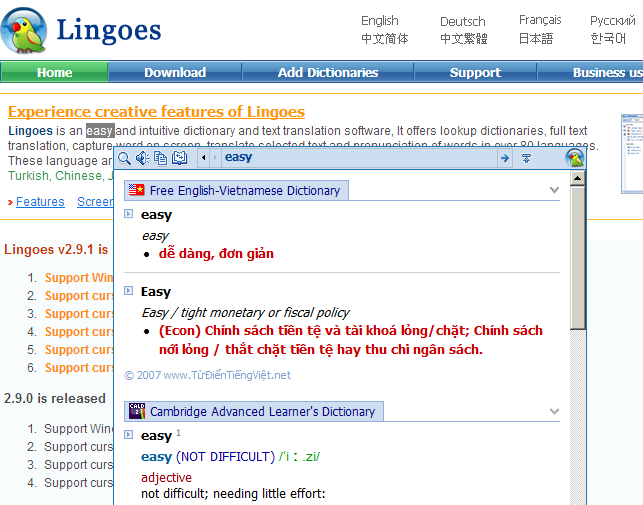The width and height of the screenshot is (643, 505).
Task: Expand the capitalized 'Easy' monetary policy entry
Action: 129,291
